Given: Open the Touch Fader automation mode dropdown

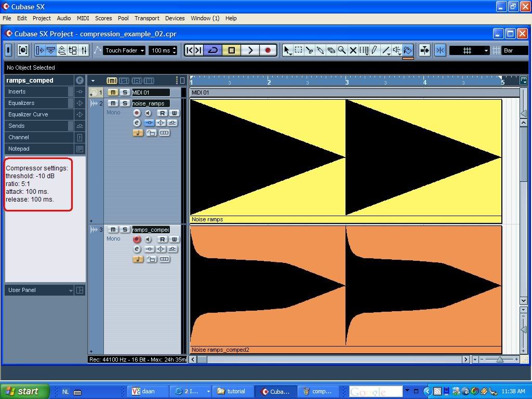Looking at the screenshot, I should click(x=124, y=50).
